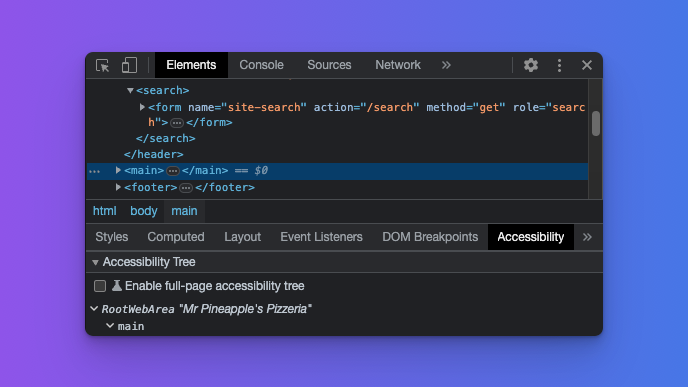Activate the inspect element picker icon
The width and height of the screenshot is (688, 387).
click(102, 65)
